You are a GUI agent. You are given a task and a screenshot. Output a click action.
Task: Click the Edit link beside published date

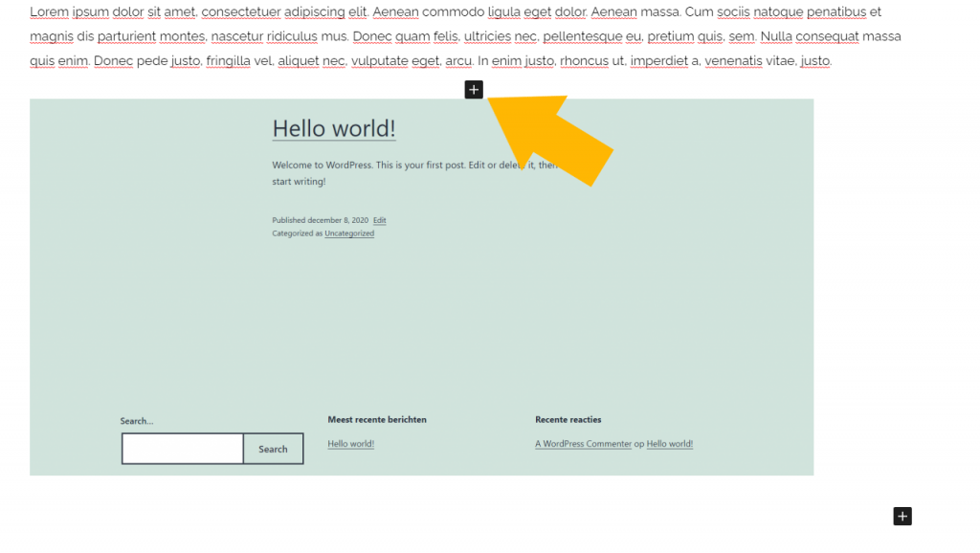click(x=380, y=220)
